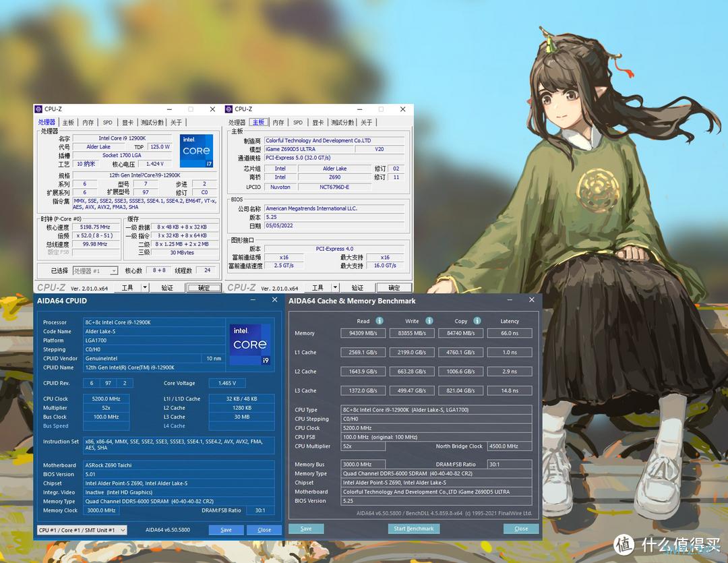728x563 pixels.
Task: Click the Processor value '8C+8c Intel Core i9-12900K'
Action: [154, 322]
